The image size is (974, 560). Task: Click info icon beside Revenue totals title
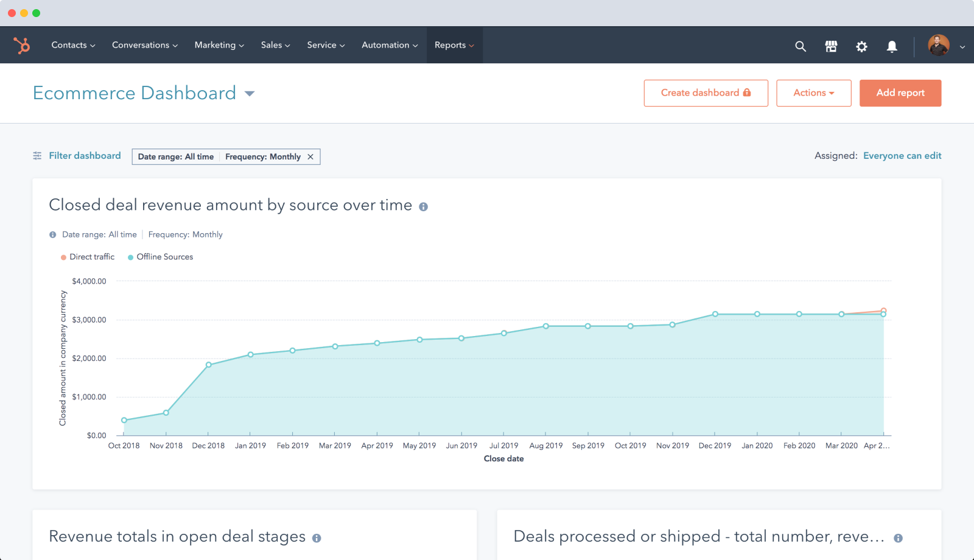point(317,538)
